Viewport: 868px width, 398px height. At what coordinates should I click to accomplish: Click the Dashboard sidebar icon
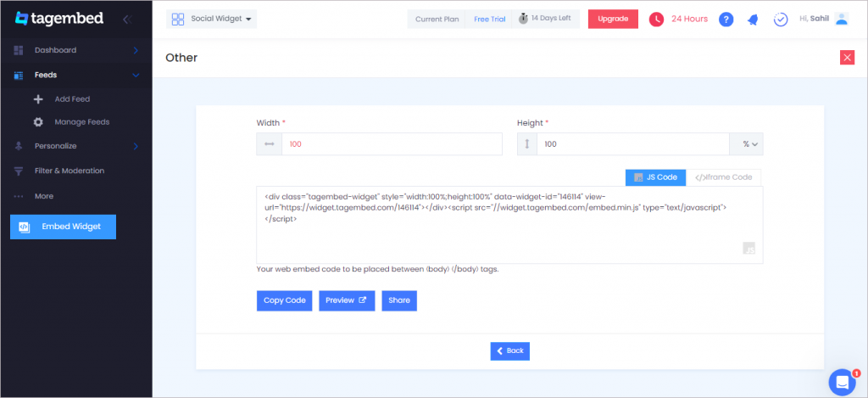coord(19,50)
